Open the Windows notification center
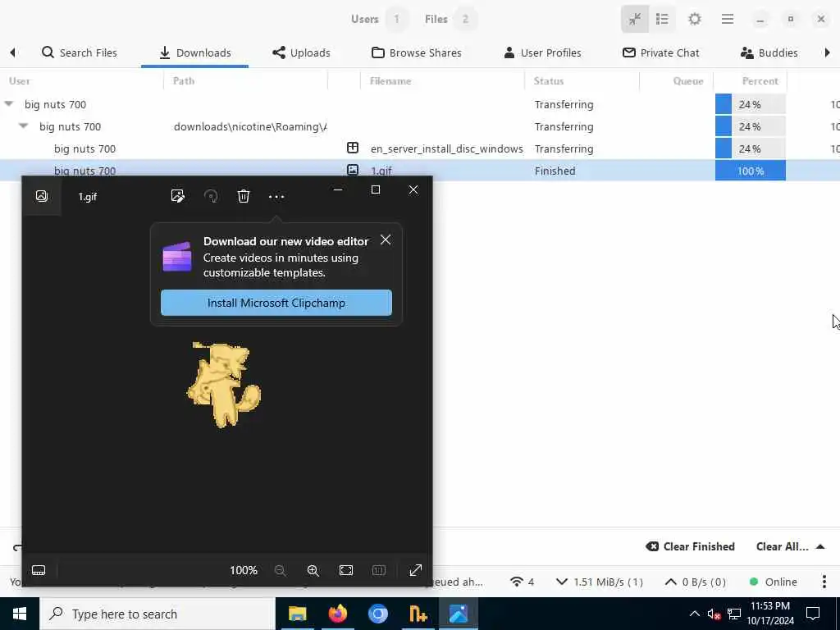Screen dimensions: 840x630 pyautogui.click(x=813, y=614)
